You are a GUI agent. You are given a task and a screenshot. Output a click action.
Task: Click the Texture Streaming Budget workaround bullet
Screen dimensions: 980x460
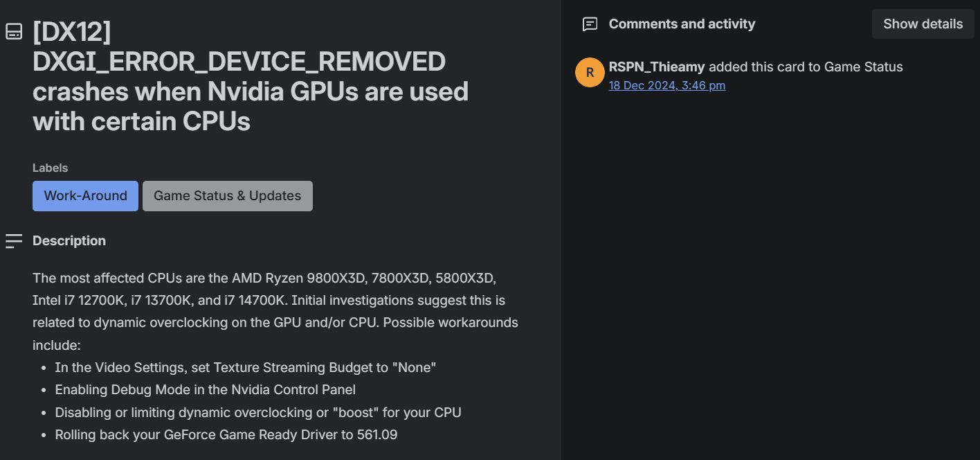(246, 367)
